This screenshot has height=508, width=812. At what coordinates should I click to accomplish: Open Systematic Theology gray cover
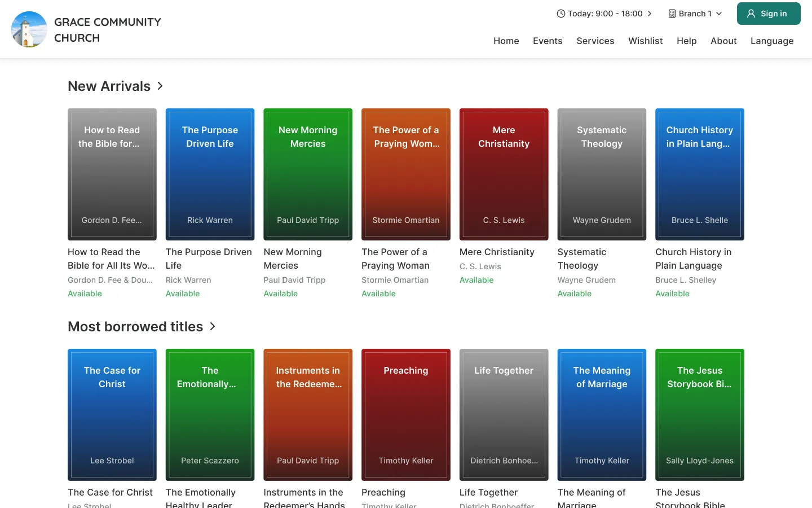pyautogui.click(x=602, y=174)
